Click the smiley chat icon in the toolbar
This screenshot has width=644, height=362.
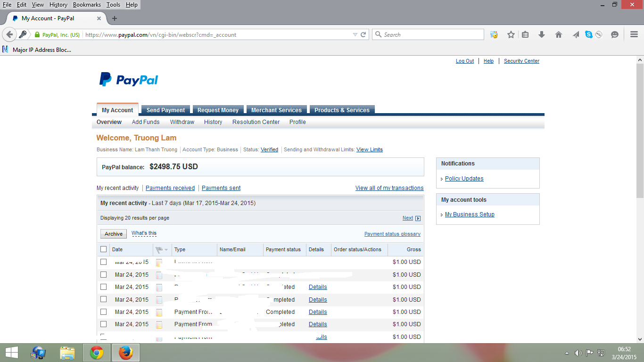point(615,34)
